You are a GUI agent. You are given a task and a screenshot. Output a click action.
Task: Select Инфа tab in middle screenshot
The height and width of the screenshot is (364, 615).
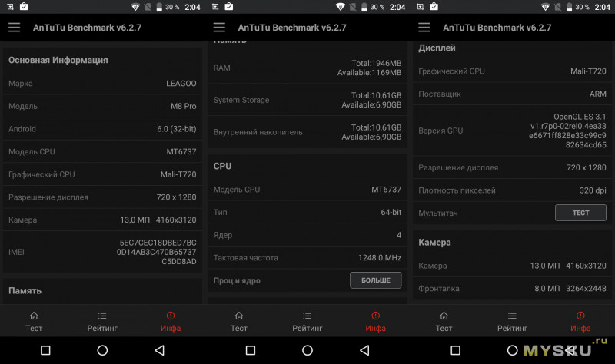click(375, 322)
